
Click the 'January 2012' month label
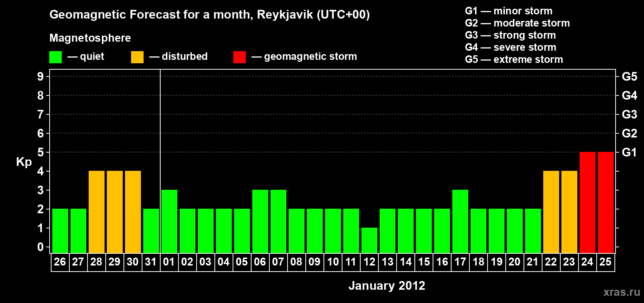(x=387, y=286)
